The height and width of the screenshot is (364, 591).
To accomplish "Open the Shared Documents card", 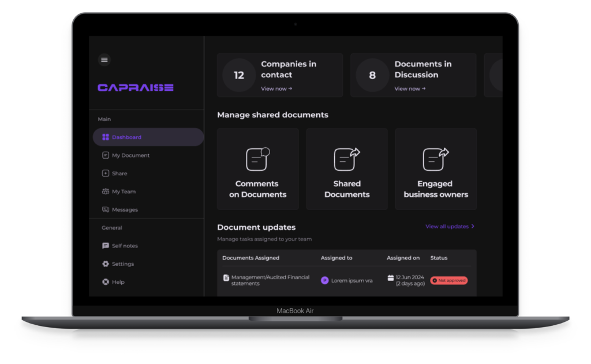I will click(347, 169).
